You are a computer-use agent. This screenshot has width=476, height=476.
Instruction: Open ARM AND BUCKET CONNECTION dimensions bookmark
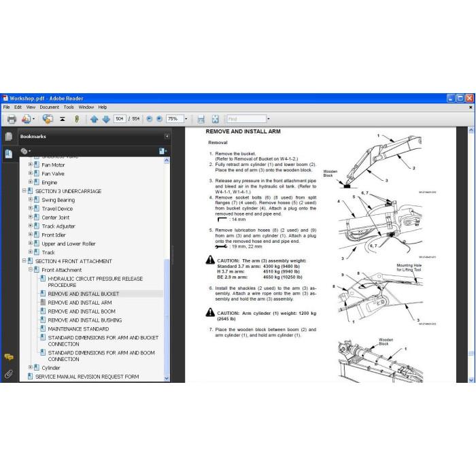(x=103, y=341)
